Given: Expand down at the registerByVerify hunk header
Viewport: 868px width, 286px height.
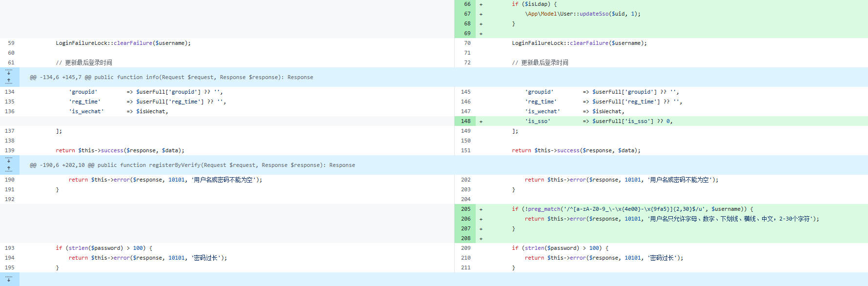Looking at the screenshot, I should coord(9,160).
